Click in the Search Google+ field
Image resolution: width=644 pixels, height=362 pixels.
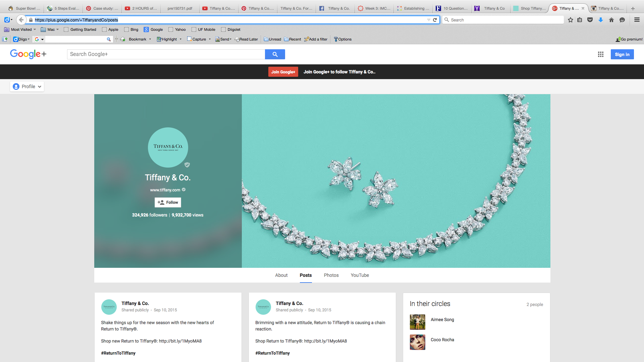tap(166, 54)
